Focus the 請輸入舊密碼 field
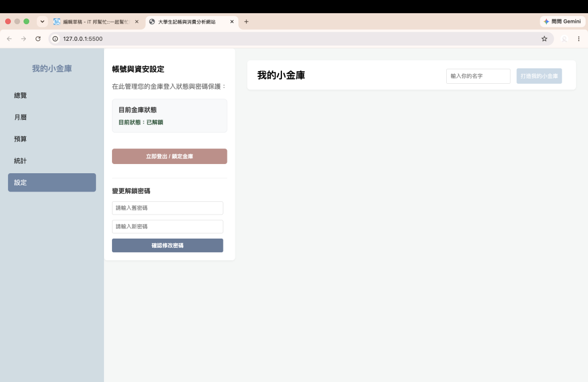 click(168, 208)
